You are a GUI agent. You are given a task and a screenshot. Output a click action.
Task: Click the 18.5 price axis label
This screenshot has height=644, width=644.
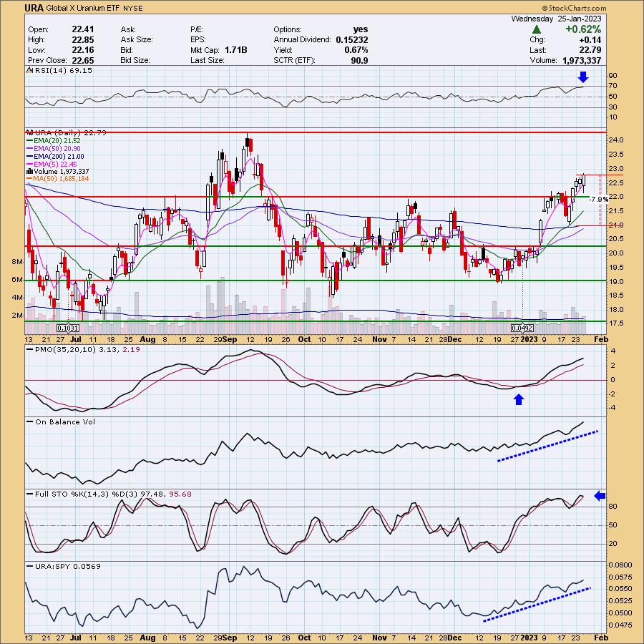(616, 295)
